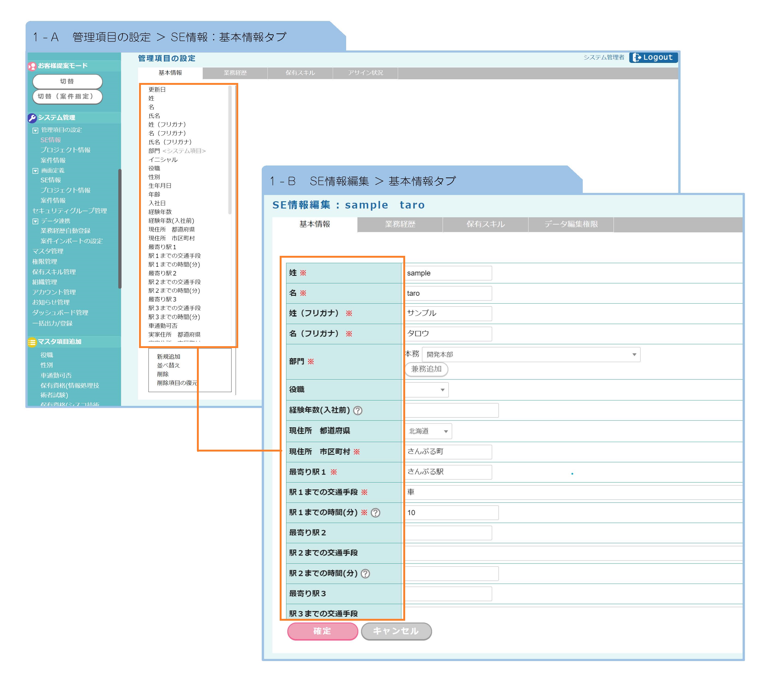This screenshot has height=688, width=784.
Task: Click the pink 確定 button
Action: (322, 631)
